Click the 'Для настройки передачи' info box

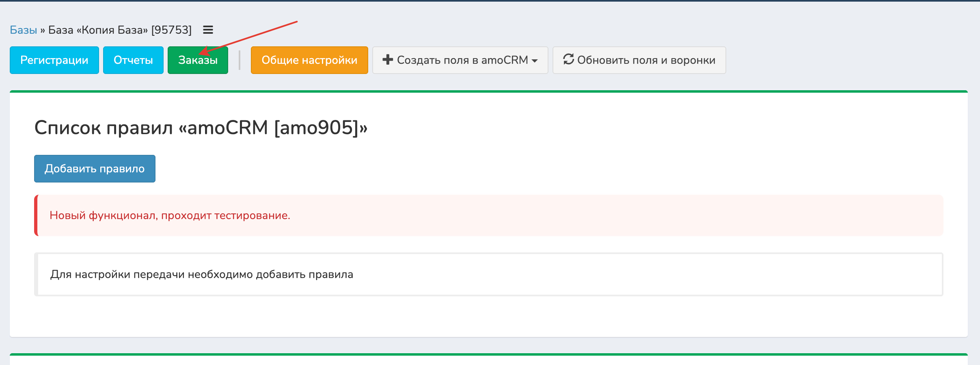[x=487, y=274]
